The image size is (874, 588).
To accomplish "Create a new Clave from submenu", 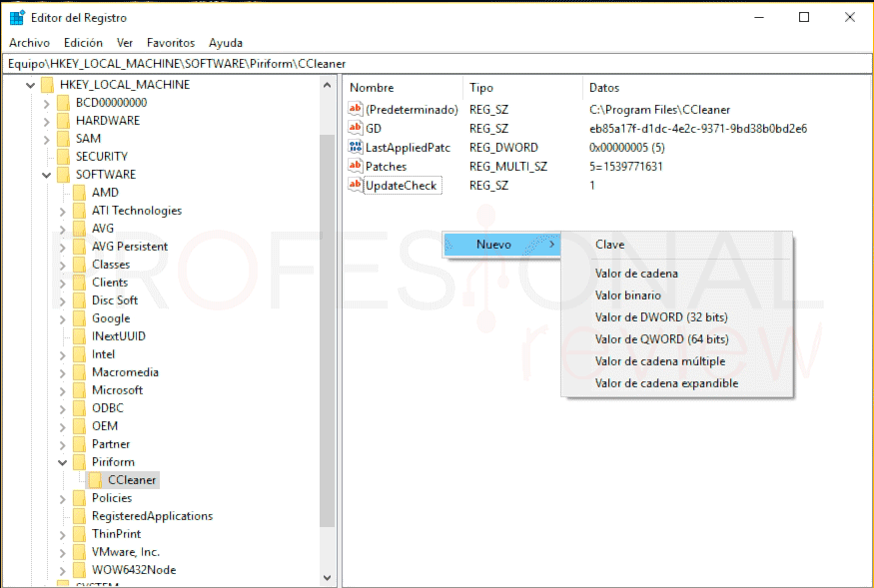I will point(676,245).
